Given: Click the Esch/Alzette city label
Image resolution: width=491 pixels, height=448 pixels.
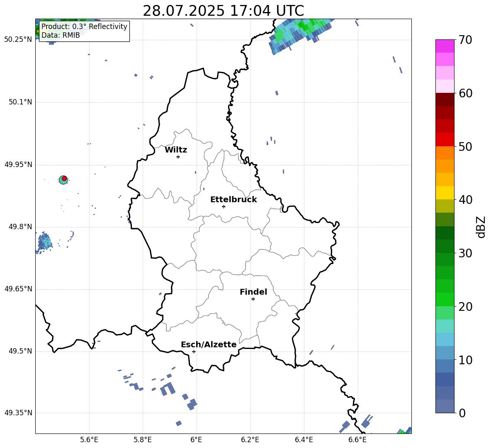Looking at the screenshot, I should (209, 344).
